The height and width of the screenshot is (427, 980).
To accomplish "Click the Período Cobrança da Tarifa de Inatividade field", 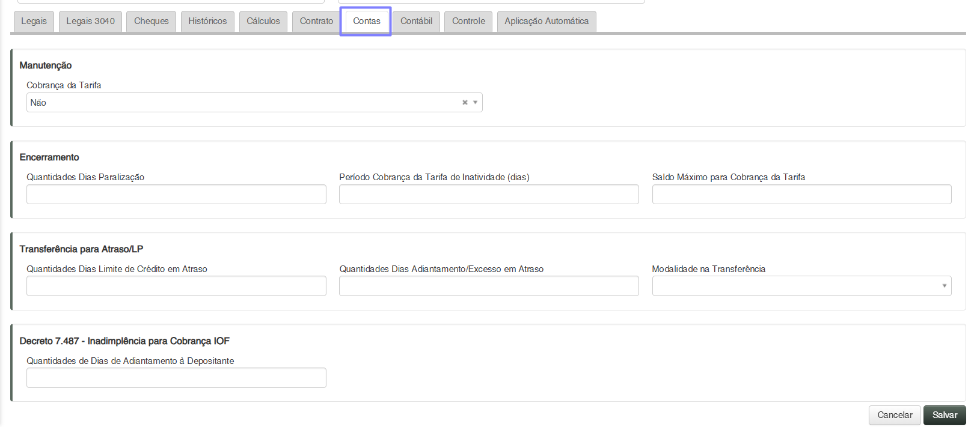I will [489, 195].
